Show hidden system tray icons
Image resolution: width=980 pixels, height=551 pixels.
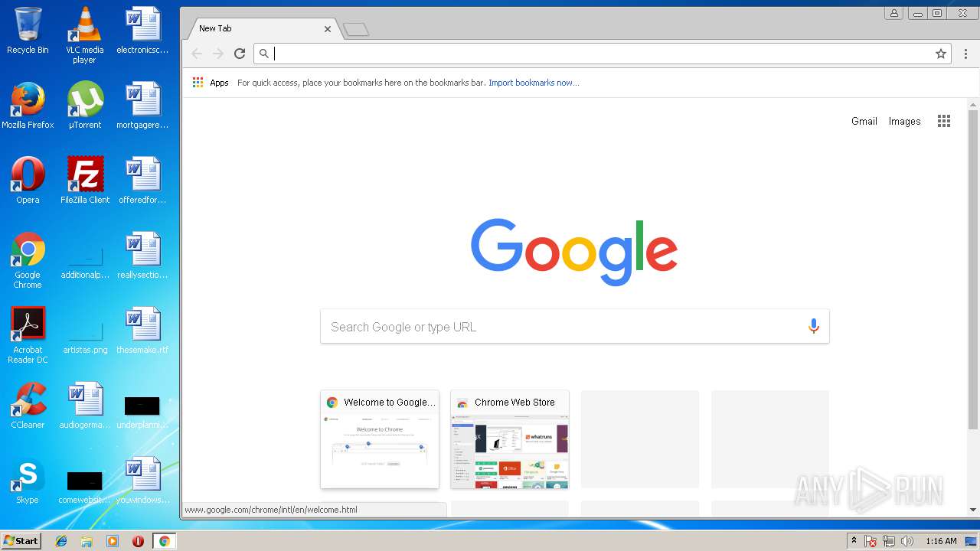854,541
